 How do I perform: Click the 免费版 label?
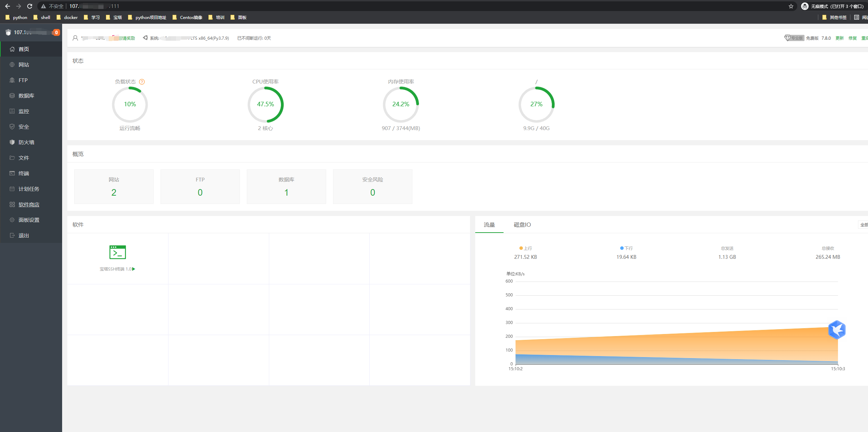[x=812, y=38]
